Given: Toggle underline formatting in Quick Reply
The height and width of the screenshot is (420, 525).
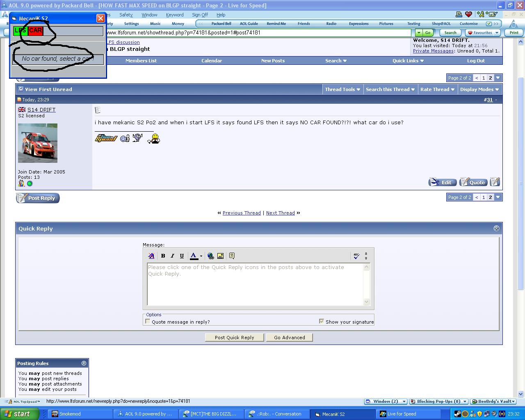Looking at the screenshot, I should (182, 256).
